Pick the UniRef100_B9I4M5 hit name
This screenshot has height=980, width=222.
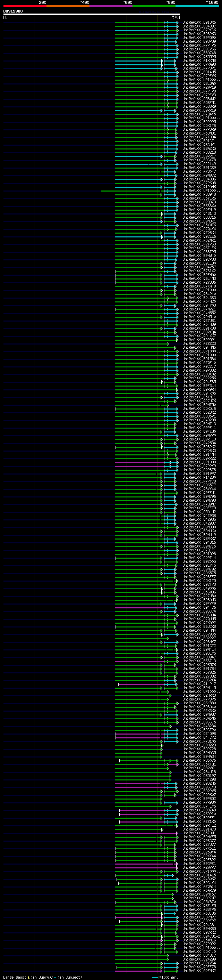tap(199, 72)
